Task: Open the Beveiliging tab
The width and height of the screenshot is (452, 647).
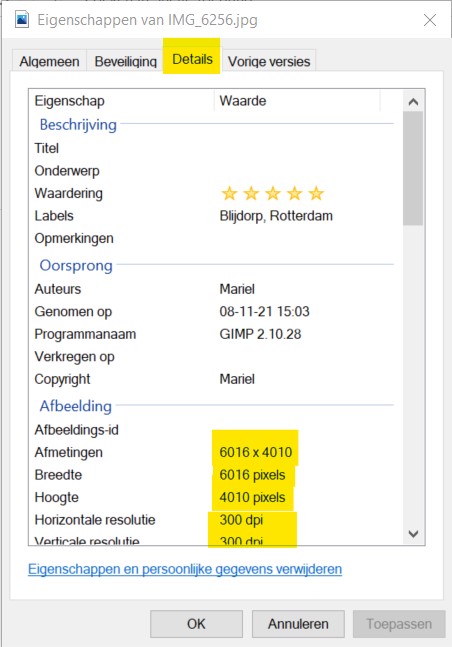Action: (x=125, y=61)
